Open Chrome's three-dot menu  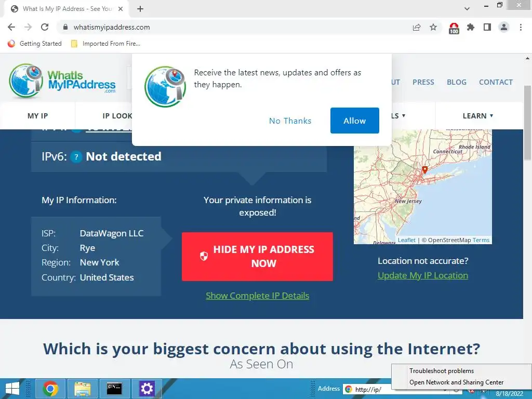point(521,27)
